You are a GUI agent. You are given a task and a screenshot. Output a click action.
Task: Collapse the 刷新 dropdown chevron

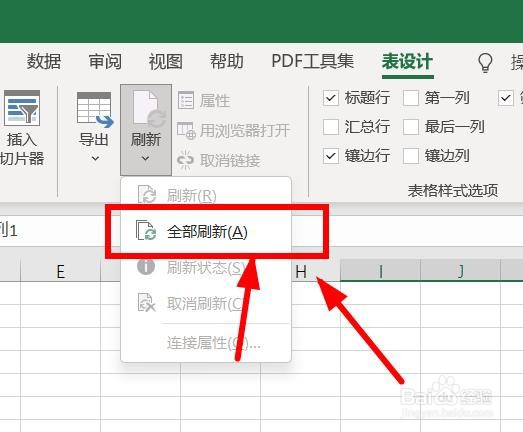145,158
